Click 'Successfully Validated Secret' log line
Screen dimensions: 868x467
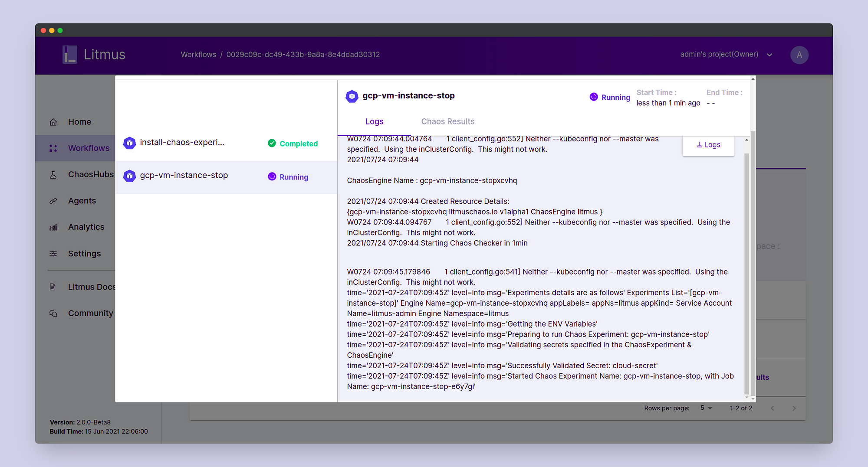[x=502, y=366]
